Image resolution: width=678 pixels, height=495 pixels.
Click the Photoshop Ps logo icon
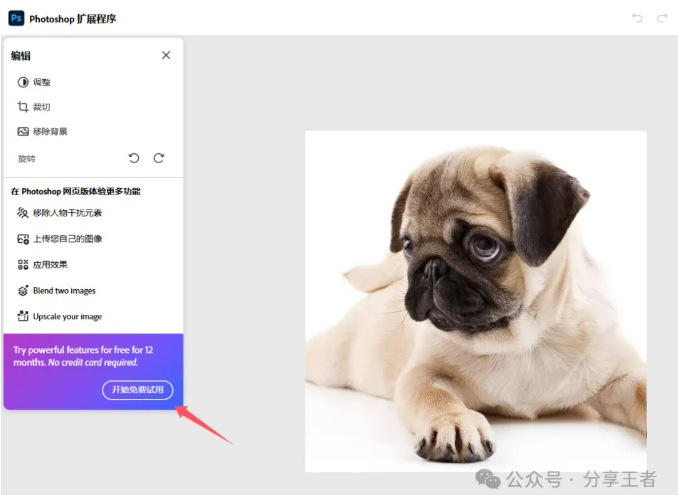(x=16, y=18)
